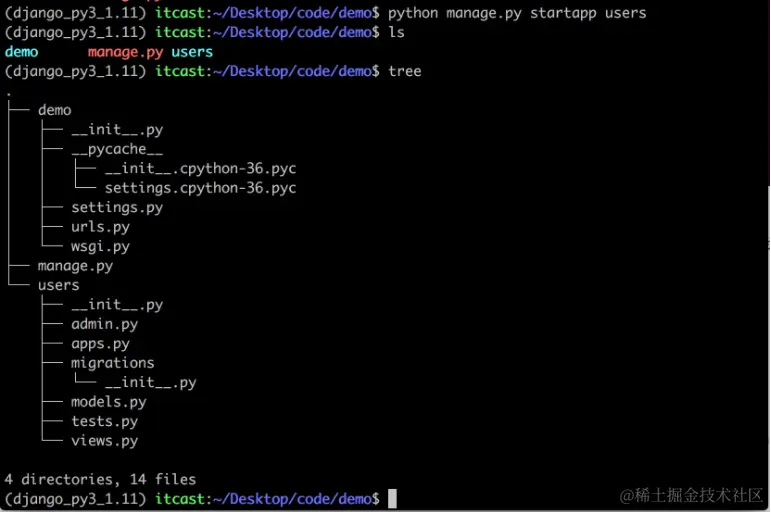Click the terminal cursor block at the prompt
The image size is (771, 512).
tap(393, 498)
